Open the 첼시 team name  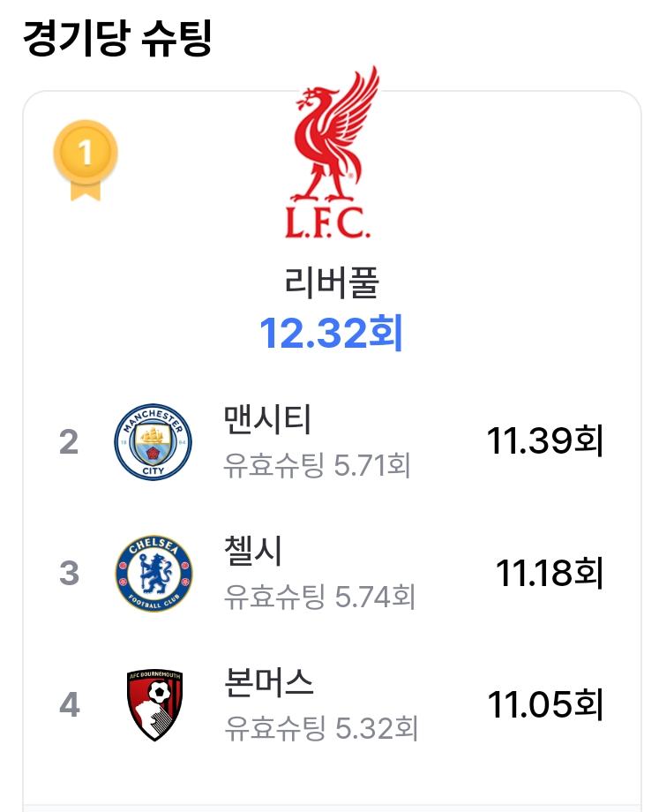[252, 551]
